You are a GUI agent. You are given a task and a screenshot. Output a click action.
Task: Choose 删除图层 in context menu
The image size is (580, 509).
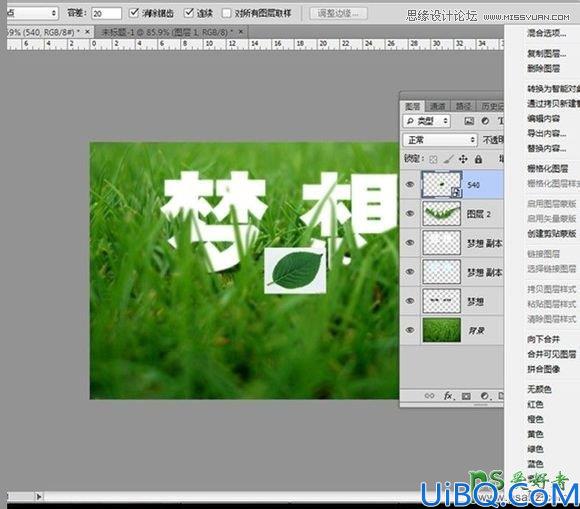(544, 68)
